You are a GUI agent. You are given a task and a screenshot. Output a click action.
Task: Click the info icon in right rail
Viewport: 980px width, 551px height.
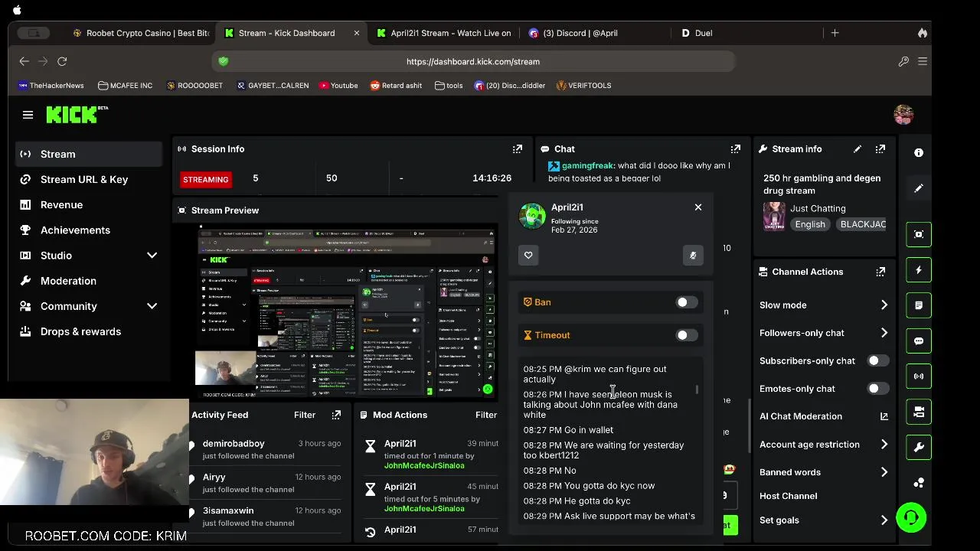coord(919,152)
